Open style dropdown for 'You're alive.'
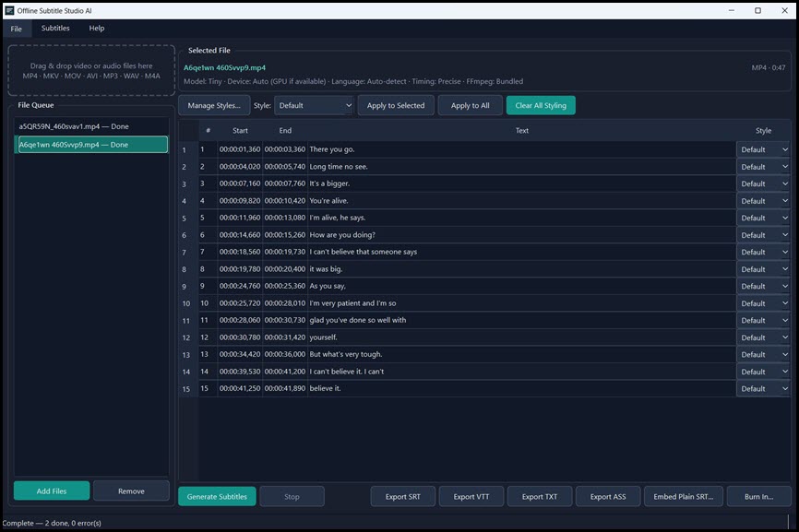This screenshot has width=799, height=532. coord(763,201)
